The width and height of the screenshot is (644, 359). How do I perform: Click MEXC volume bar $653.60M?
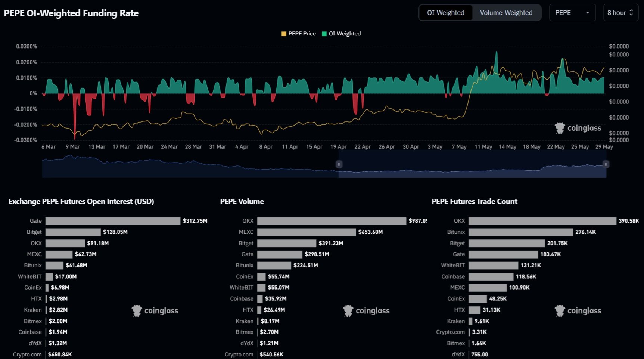[x=307, y=232]
